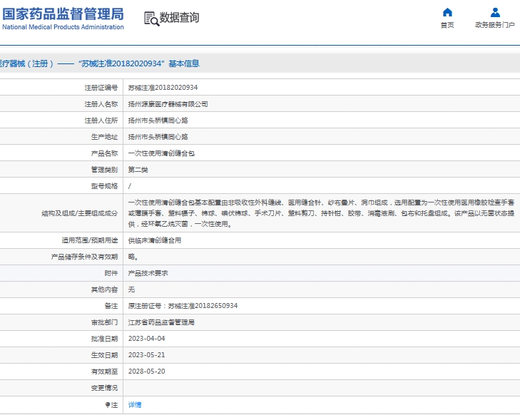Click the 备注 label
The height and width of the screenshot is (420, 520).
click(111, 306)
